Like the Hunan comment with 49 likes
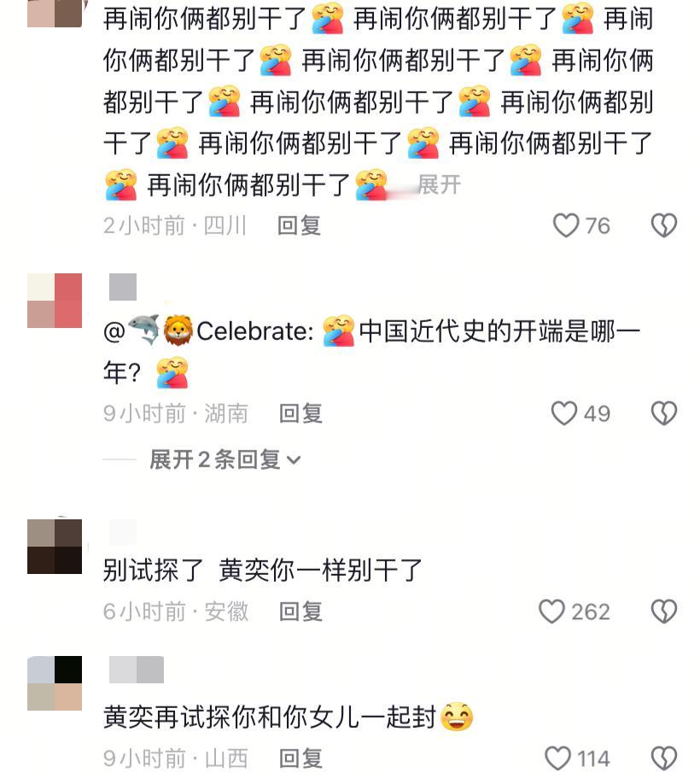This screenshot has height=773, width=700. pyautogui.click(x=564, y=413)
